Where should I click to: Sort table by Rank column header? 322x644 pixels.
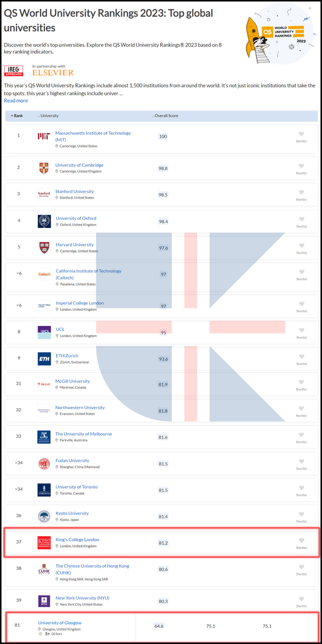(17, 115)
